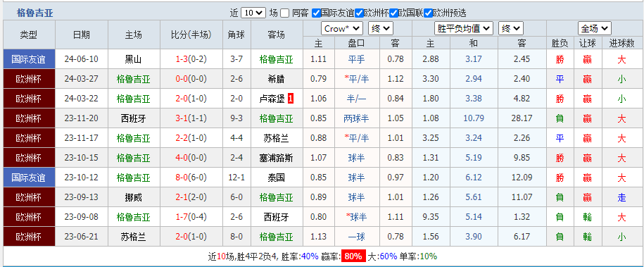Viewport: 644px width, 267px height.
Task: Click the 3.90 draw odds value
Action: click(x=474, y=237)
